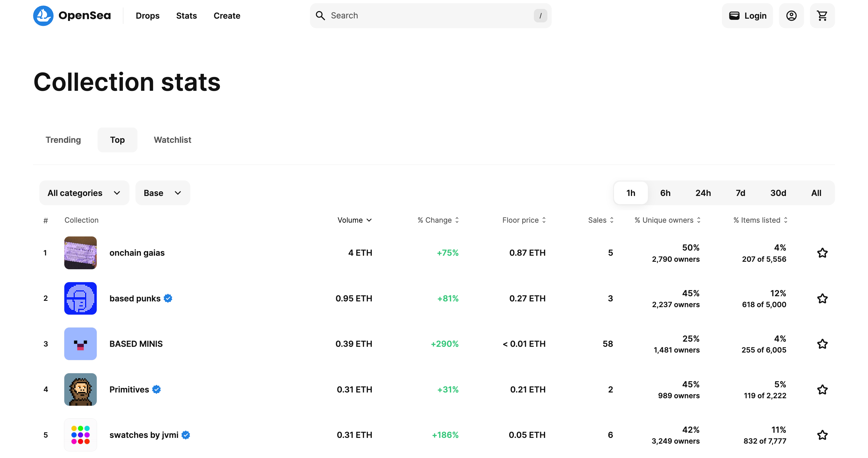The height and width of the screenshot is (458, 868).
Task: Click the 3,249 owners text
Action: [676, 441]
